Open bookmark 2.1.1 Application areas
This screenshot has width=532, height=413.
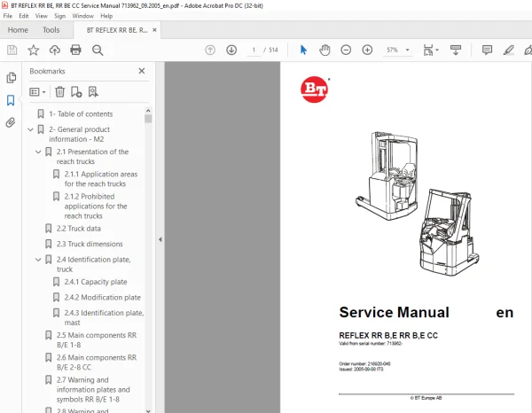coord(101,179)
